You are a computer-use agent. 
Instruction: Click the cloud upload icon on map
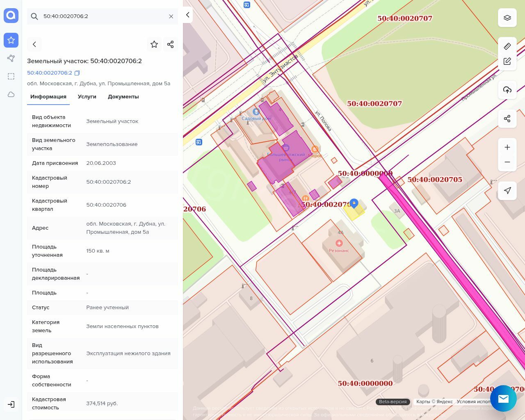[507, 90]
